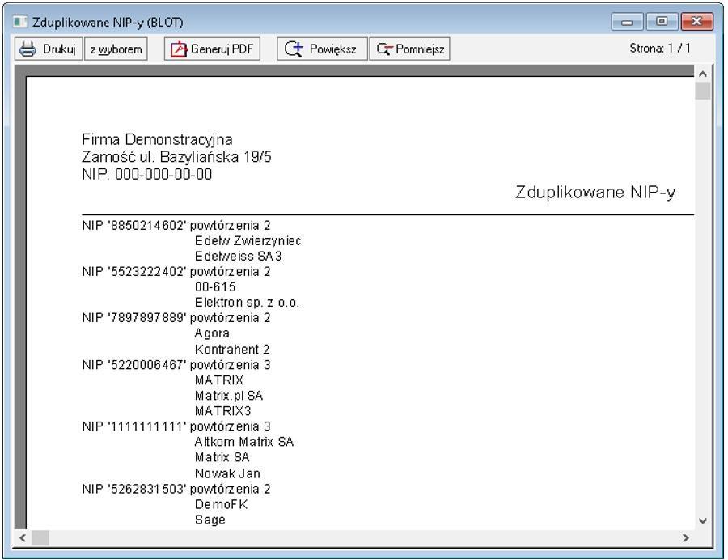Maximize the Zduplikowane NIP-y window

pos(662,22)
